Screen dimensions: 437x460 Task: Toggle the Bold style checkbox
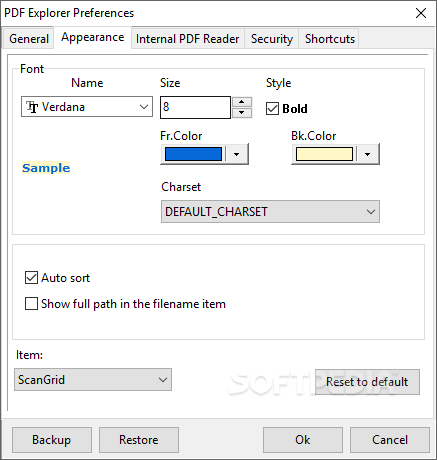pyautogui.click(x=272, y=109)
